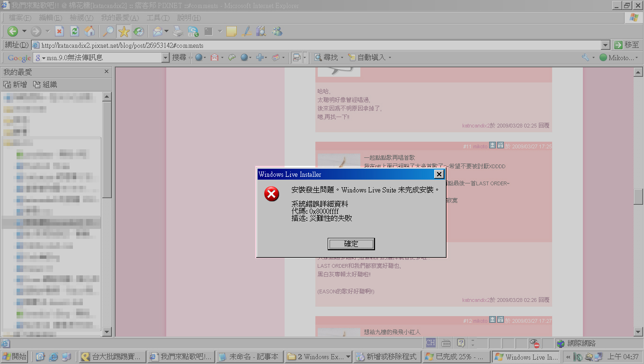Click the Internet Explorer quick launch icon
Screen dimensions: 644x364
click(53, 356)
